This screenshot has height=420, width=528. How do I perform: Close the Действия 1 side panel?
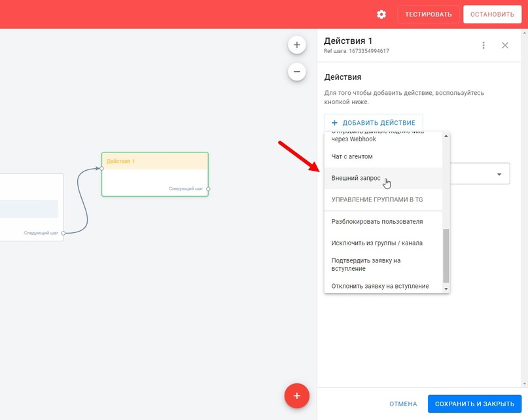tap(505, 45)
